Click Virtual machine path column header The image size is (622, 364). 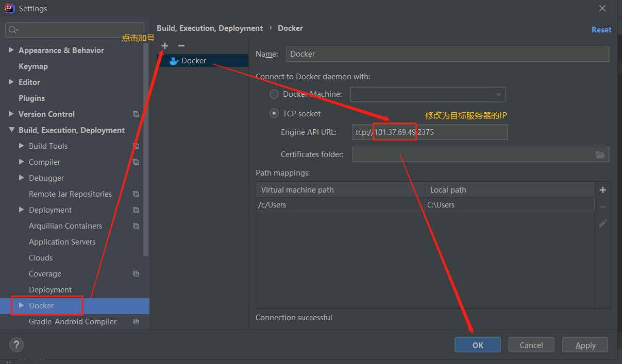tap(341, 190)
